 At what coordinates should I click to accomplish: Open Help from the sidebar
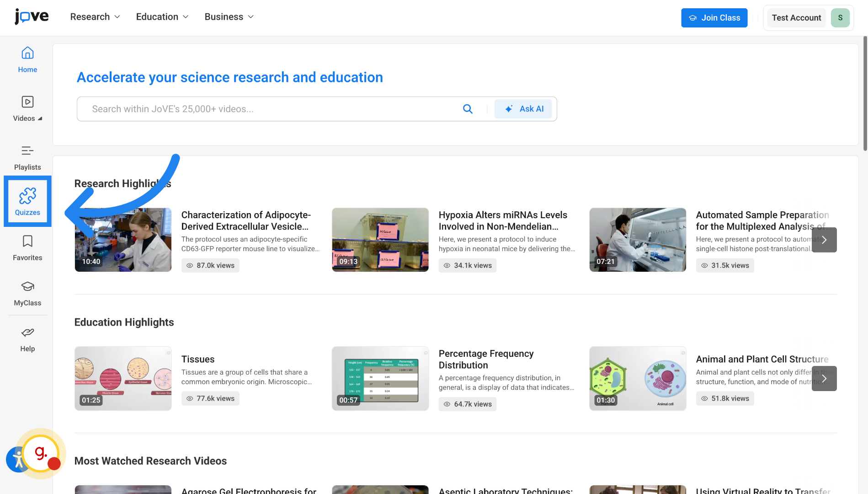27,339
